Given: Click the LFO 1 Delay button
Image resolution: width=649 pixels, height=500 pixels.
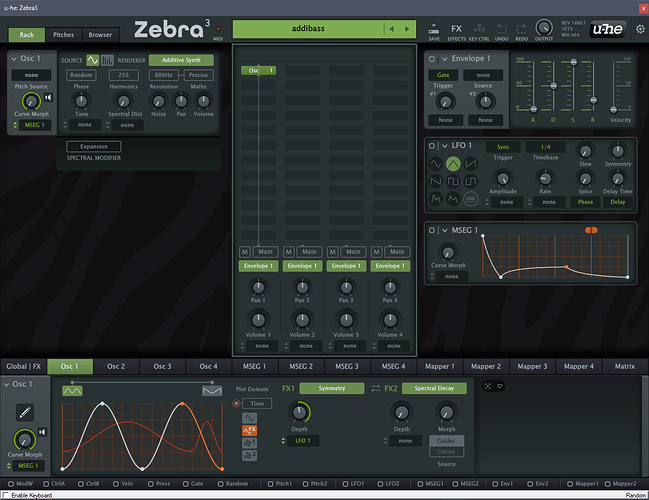Looking at the screenshot, I should [x=618, y=202].
